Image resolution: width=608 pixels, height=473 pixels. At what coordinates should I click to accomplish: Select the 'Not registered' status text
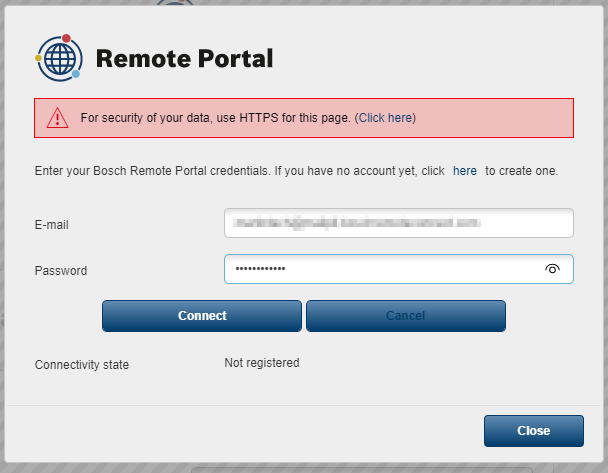262,363
